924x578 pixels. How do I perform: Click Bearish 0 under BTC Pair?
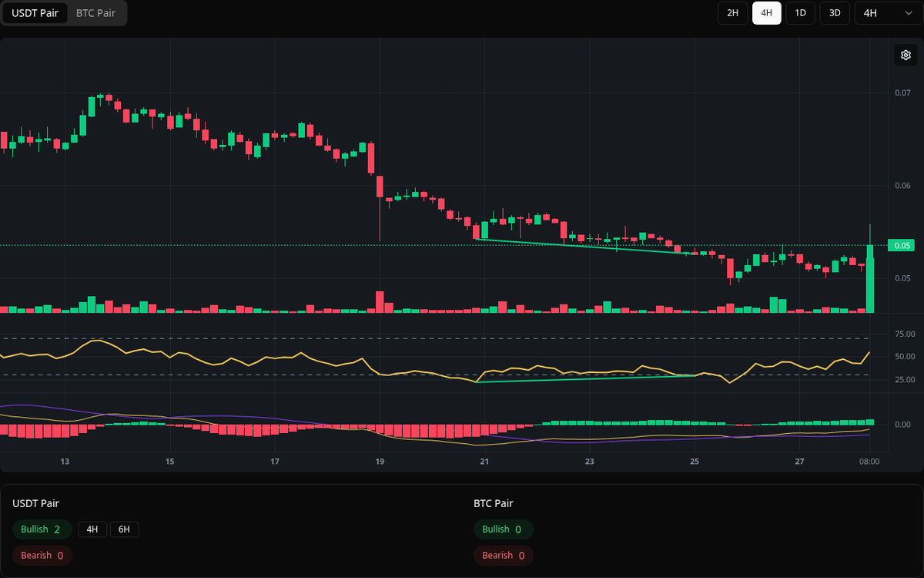click(x=503, y=555)
